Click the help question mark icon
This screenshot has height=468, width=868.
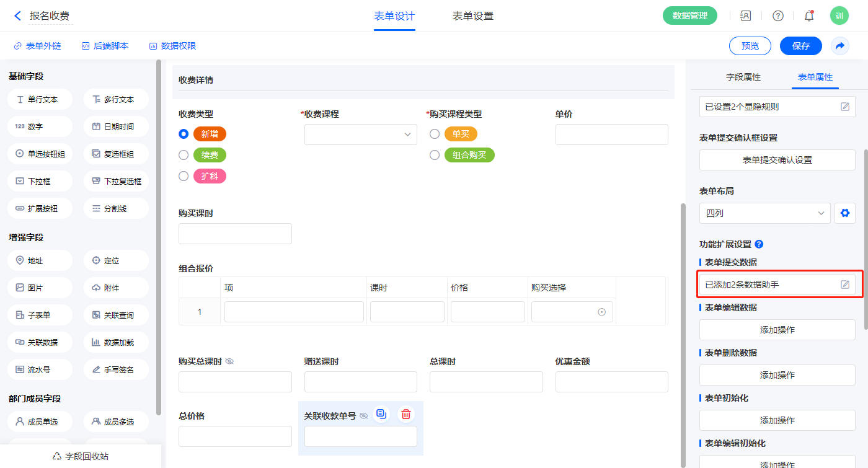(x=777, y=16)
